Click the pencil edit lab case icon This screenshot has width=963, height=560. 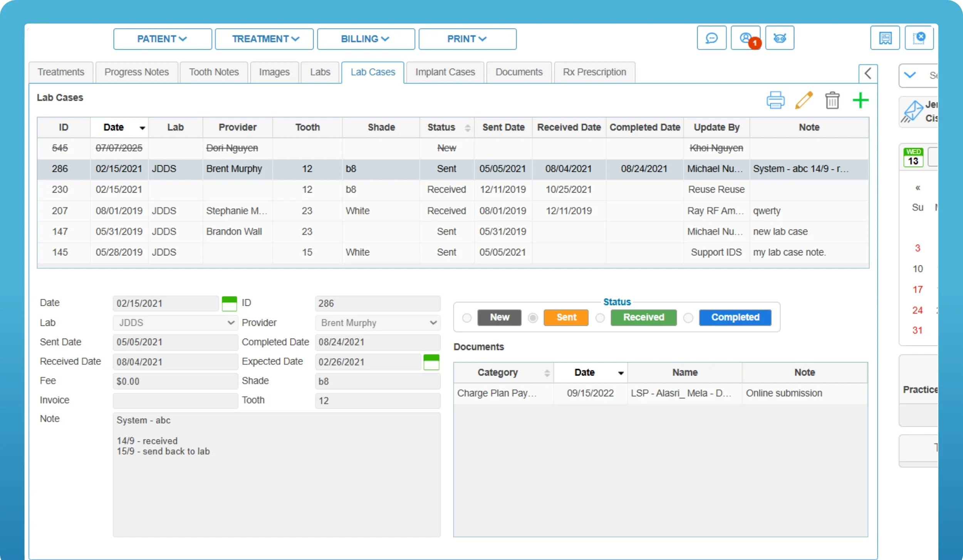coord(804,101)
